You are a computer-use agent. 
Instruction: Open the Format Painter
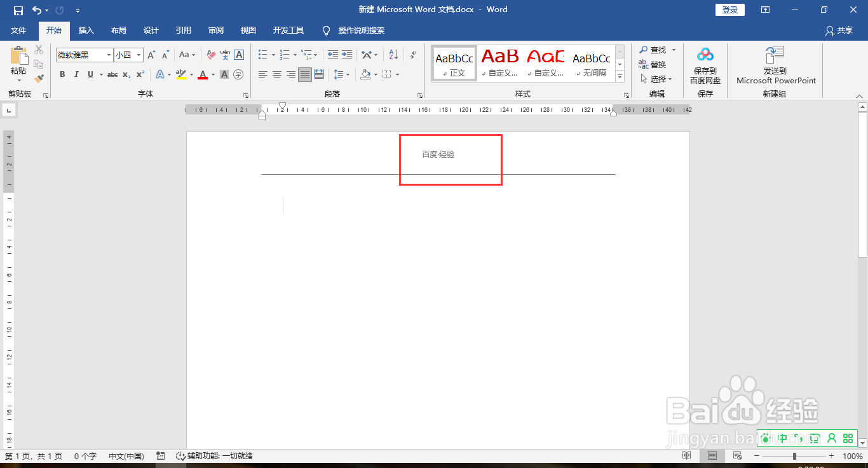[x=38, y=78]
